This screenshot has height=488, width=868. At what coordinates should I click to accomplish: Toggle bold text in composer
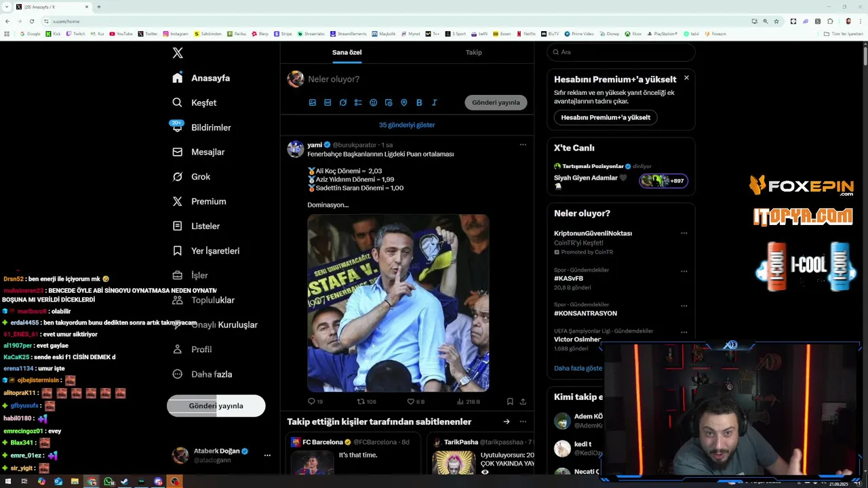[419, 102]
